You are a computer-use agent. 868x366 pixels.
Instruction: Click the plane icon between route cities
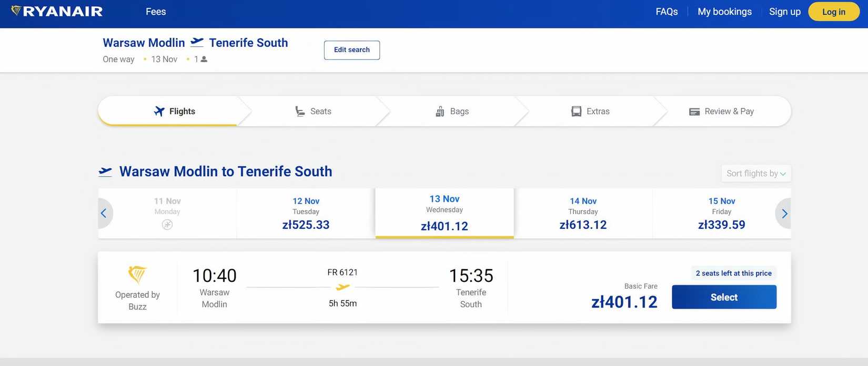(197, 41)
